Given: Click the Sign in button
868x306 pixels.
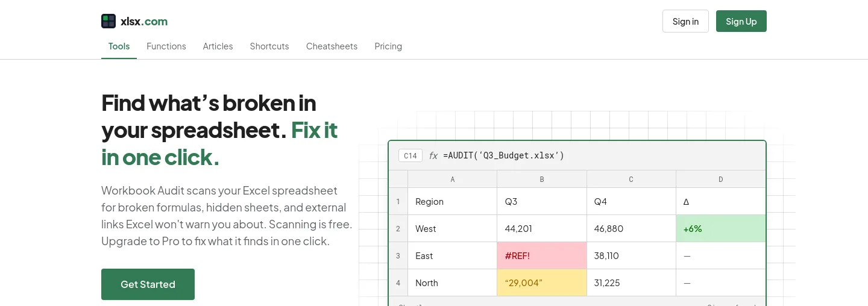Looking at the screenshot, I should point(685,21).
